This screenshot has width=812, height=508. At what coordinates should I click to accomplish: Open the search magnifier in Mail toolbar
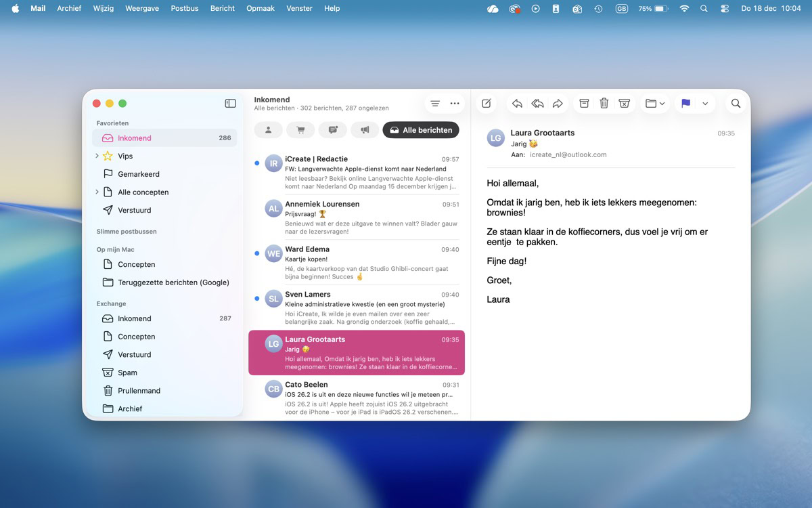coord(736,104)
